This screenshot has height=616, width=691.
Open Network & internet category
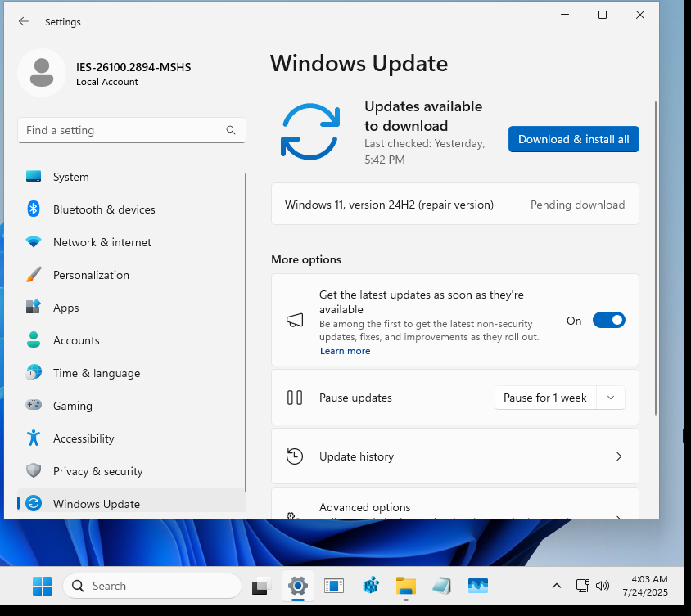[x=131, y=242]
